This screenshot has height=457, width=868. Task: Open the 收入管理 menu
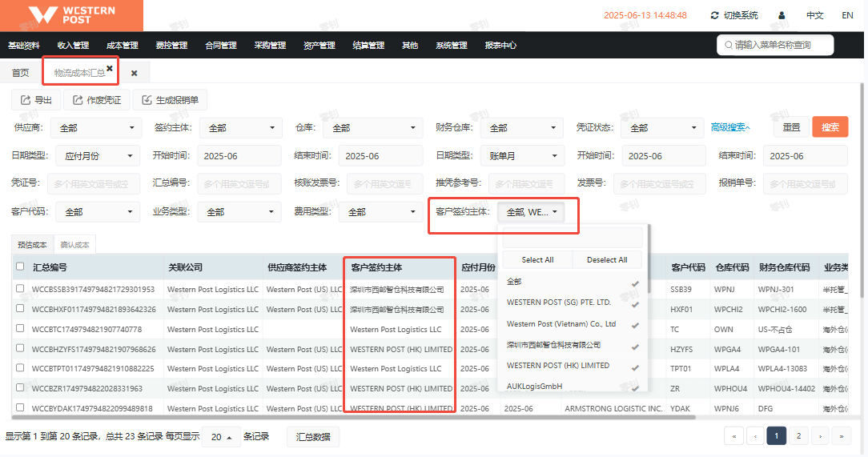pyautogui.click(x=73, y=46)
